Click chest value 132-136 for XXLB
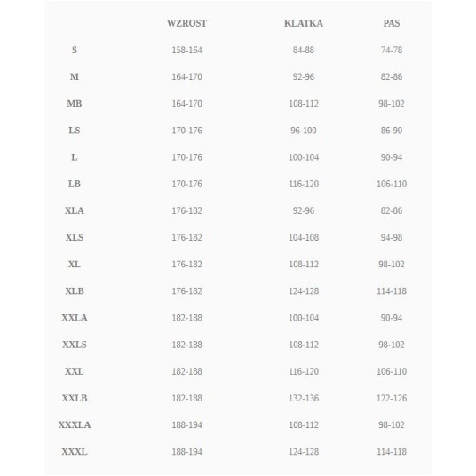This screenshot has width=476, height=476. [304, 398]
